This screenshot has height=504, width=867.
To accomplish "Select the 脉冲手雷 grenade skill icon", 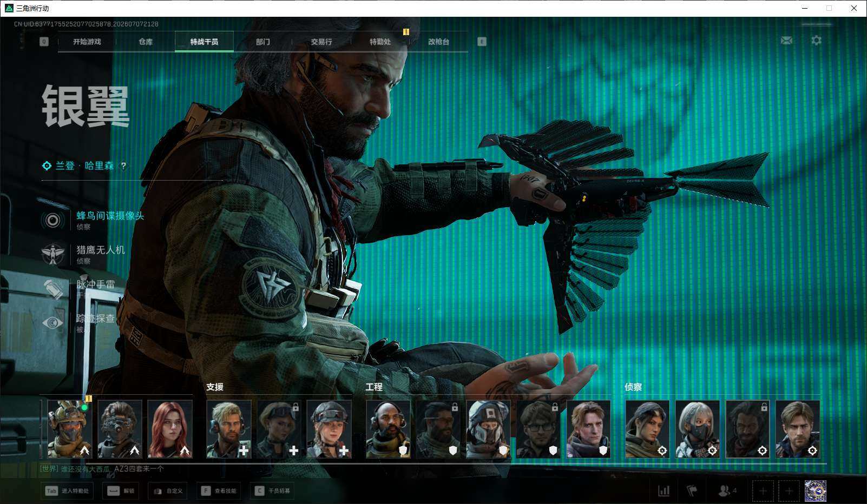I will [x=52, y=289].
